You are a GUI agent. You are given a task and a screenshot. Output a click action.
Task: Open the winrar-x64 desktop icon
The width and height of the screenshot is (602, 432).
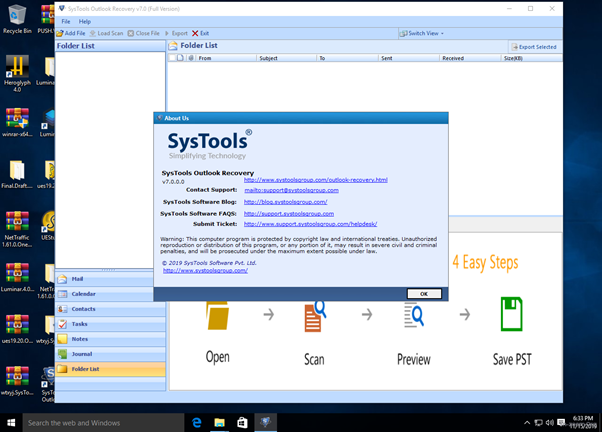[x=17, y=122]
